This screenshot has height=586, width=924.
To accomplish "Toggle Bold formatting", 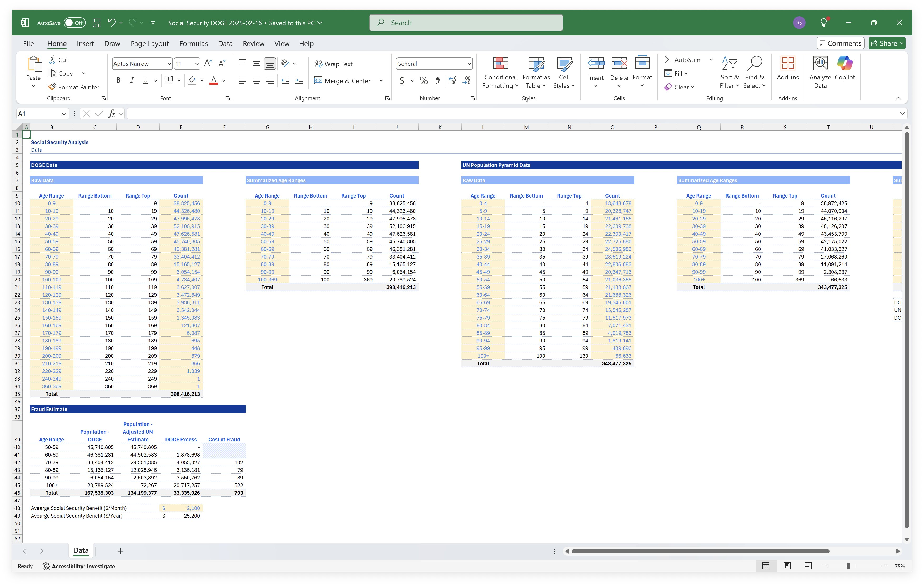I will point(119,80).
